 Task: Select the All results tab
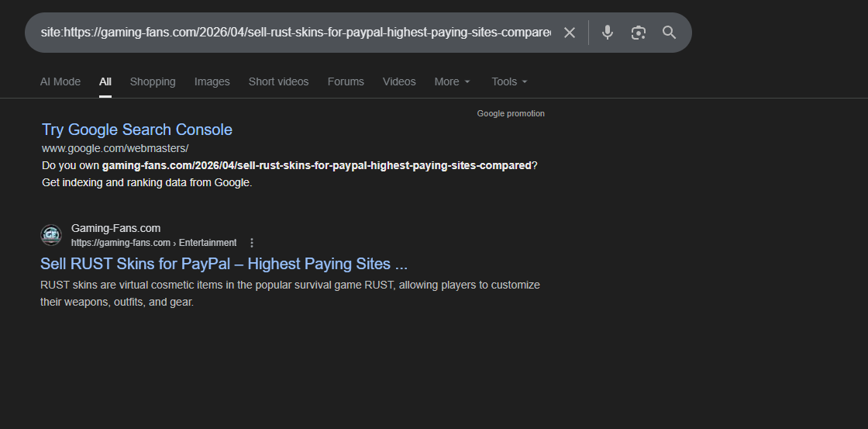click(x=105, y=81)
